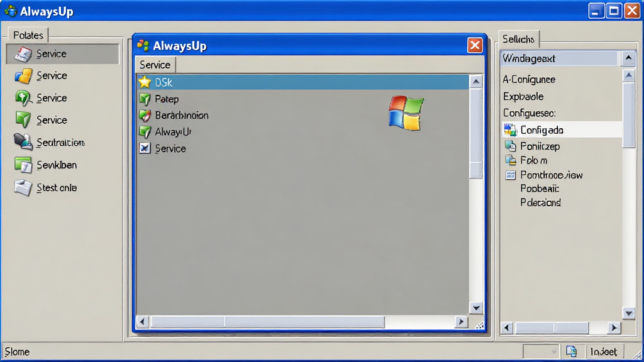Click the icon next to Pomtlrooe.view
644x362 pixels.
(510, 175)
